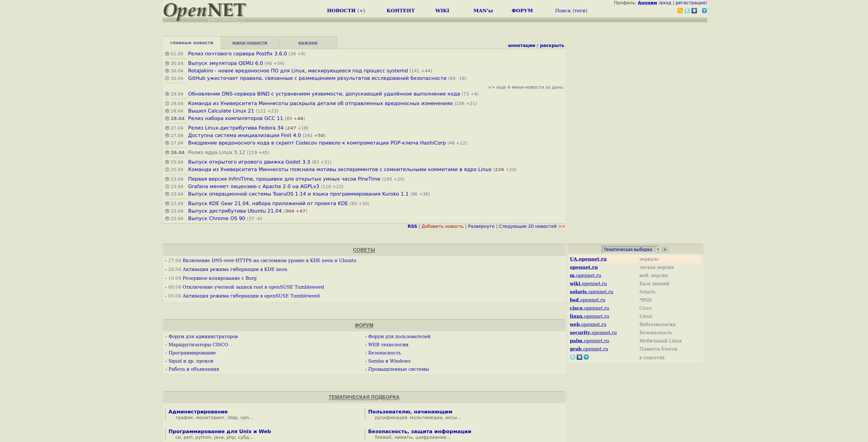Click the icon before Calculate Linux 21 news
The width and height of the screenshot is (868, 442).
167,111
